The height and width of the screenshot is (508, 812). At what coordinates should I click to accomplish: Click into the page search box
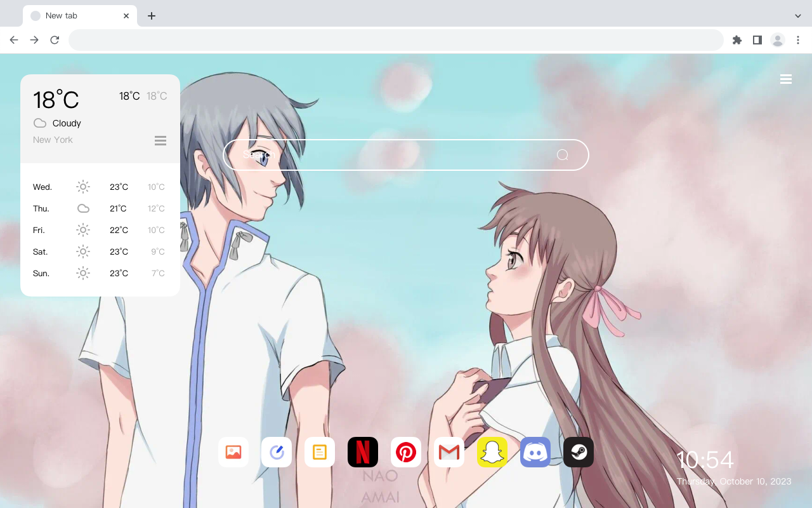406,155
